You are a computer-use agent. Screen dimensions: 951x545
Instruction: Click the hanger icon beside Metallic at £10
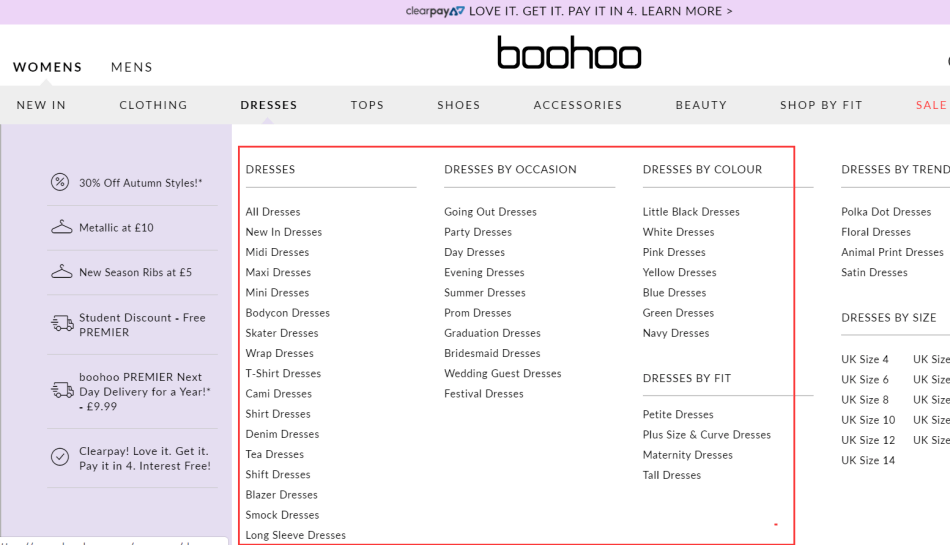[x=61, y=227]
